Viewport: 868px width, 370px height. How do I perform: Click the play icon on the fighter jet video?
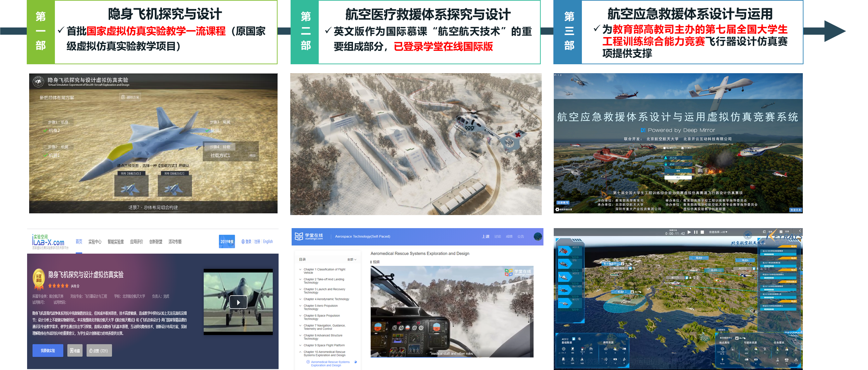click(x=238, y=302)
